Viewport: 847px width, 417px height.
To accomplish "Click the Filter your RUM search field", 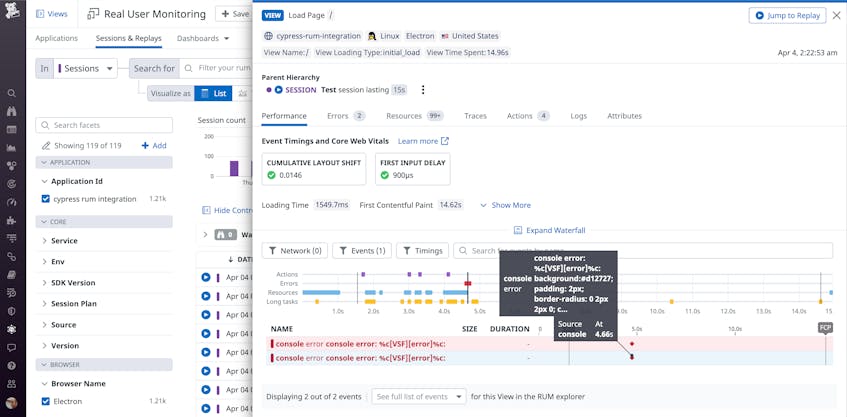I will point(216,68).
